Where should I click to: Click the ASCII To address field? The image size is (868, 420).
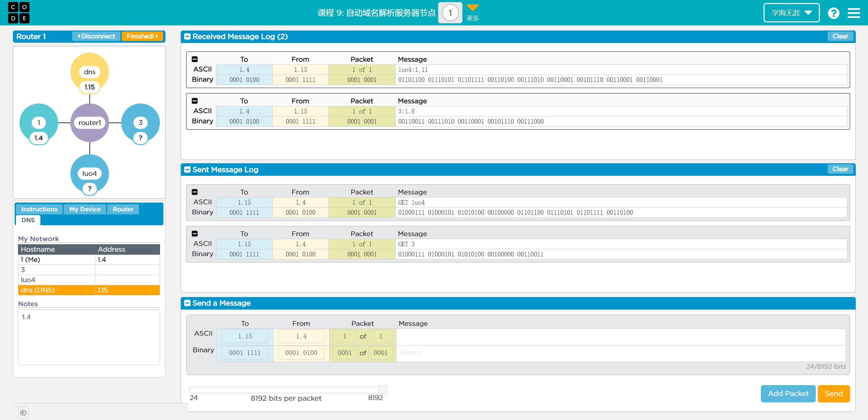pyautogui.click(x=245, y=336)
